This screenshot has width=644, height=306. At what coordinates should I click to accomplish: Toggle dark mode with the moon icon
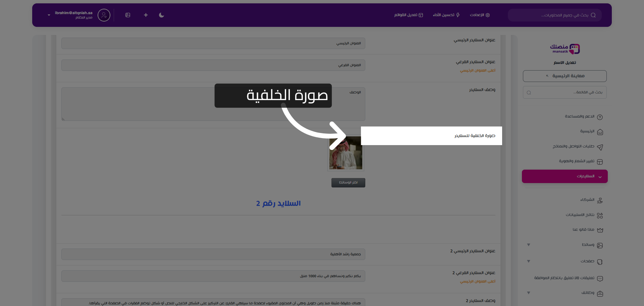[161, 15]
